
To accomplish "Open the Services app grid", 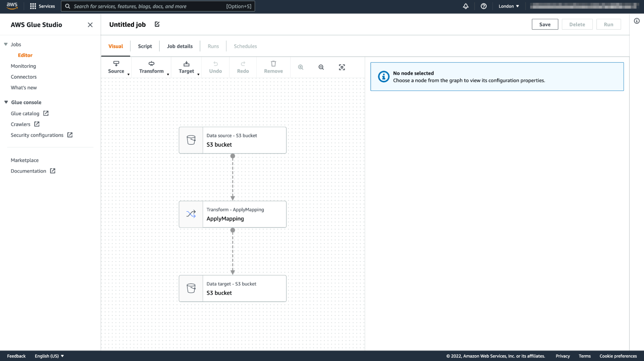I will tap(32, 6).
